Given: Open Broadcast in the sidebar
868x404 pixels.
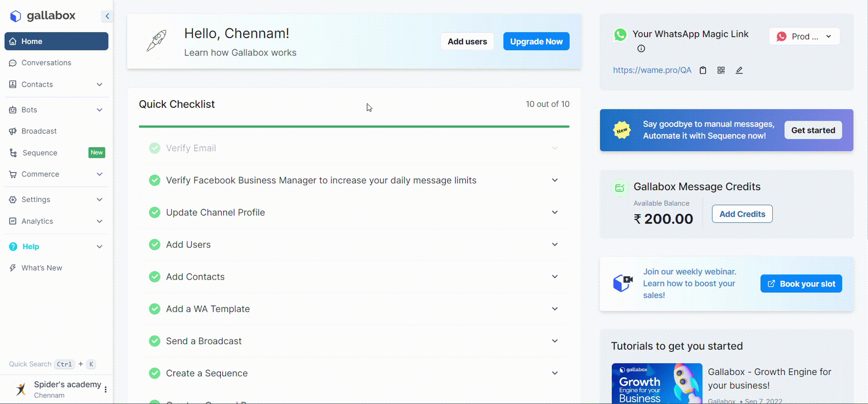Looking at the screenshot, I should [56, 131].
